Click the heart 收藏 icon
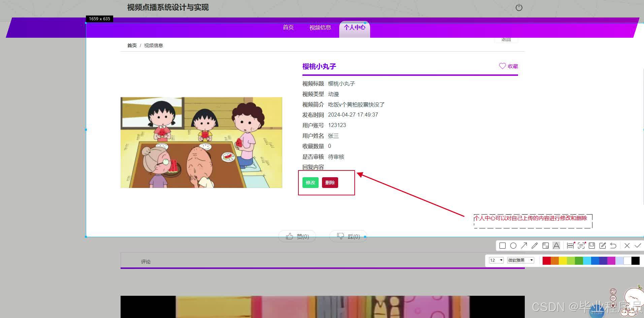Image resolution: width=644 pixels, height=318 pixels. [x=502, y=66]
